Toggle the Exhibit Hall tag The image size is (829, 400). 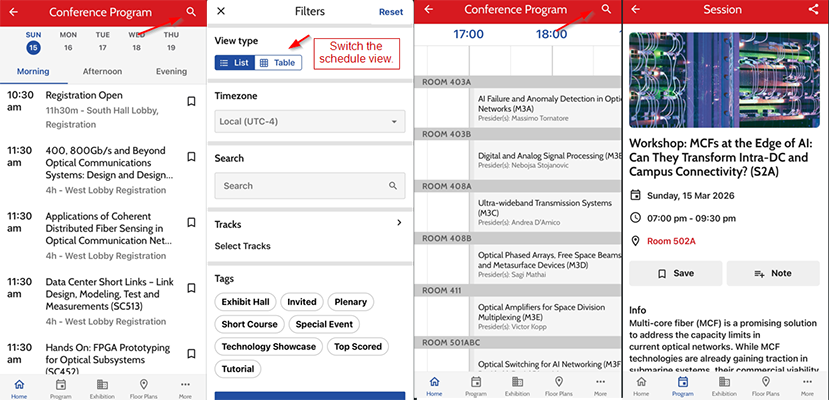245,302
